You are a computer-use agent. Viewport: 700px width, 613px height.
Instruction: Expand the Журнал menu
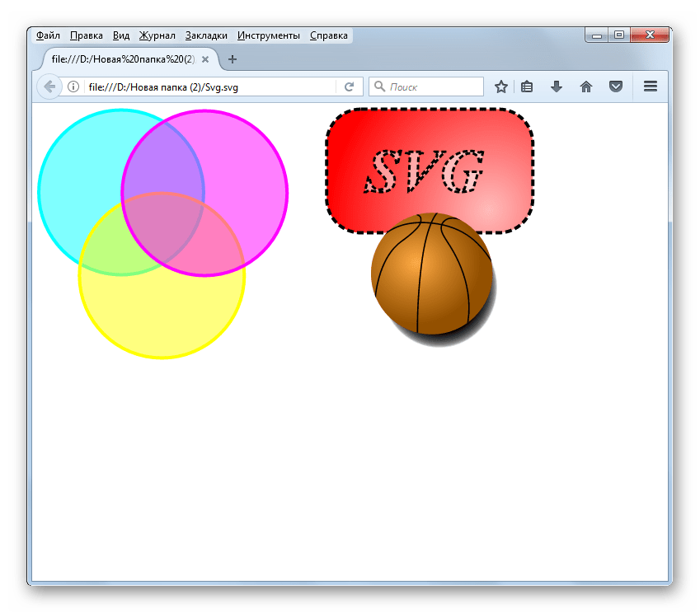[157, 35]
